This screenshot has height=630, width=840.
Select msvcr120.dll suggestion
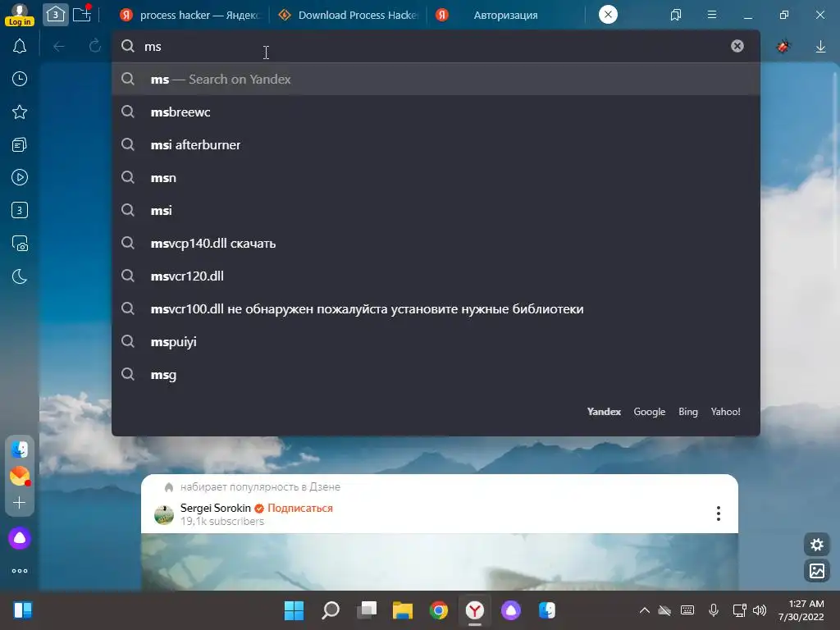[436, 276]
